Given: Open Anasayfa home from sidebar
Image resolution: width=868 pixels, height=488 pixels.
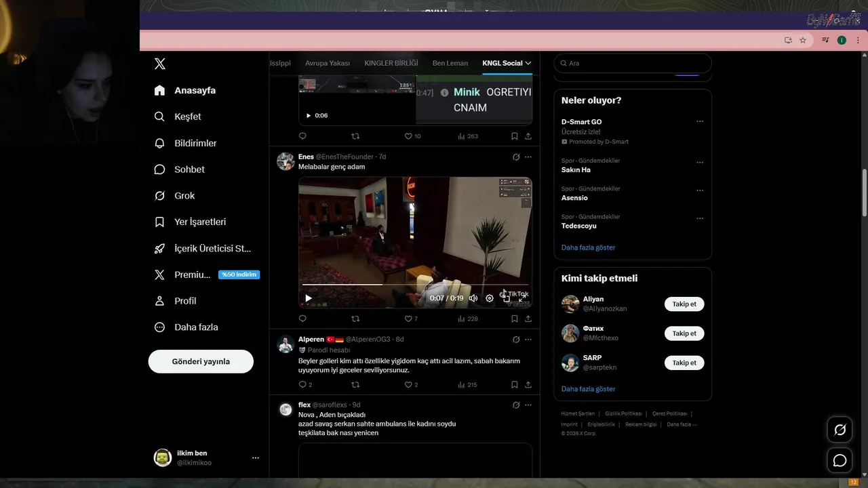Looking at the screenshot, I should click(x=184, y=90).
